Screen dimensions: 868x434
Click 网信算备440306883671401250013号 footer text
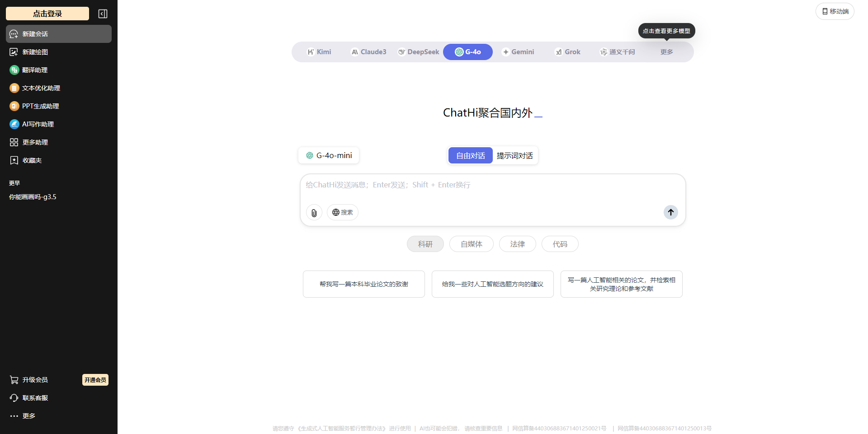(665, 429)
